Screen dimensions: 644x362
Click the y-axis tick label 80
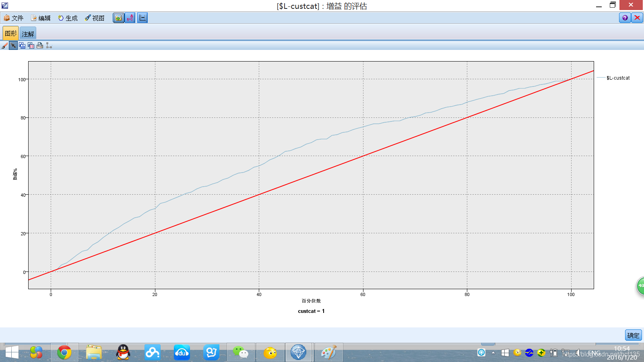[23, 118]
